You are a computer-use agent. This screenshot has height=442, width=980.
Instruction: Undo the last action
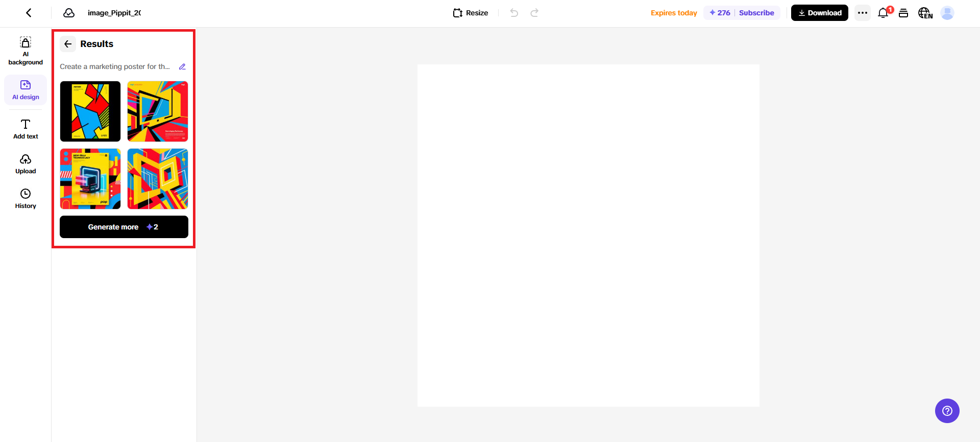click(514, 13)
